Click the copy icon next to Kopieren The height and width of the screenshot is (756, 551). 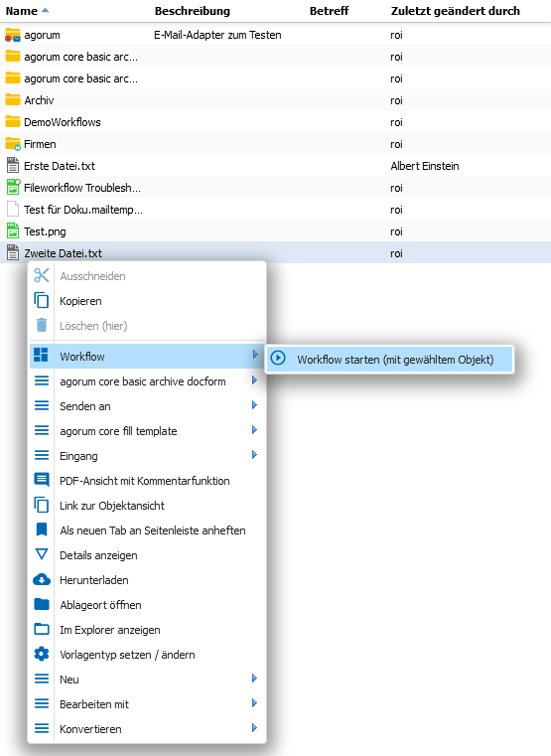coord(42,300)
